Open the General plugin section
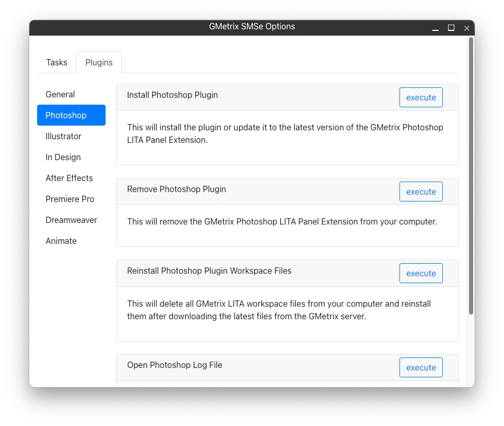 [x=71, y=94]
